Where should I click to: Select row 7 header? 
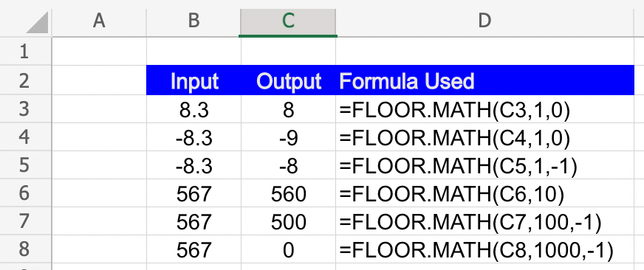(x=24, y=221)
